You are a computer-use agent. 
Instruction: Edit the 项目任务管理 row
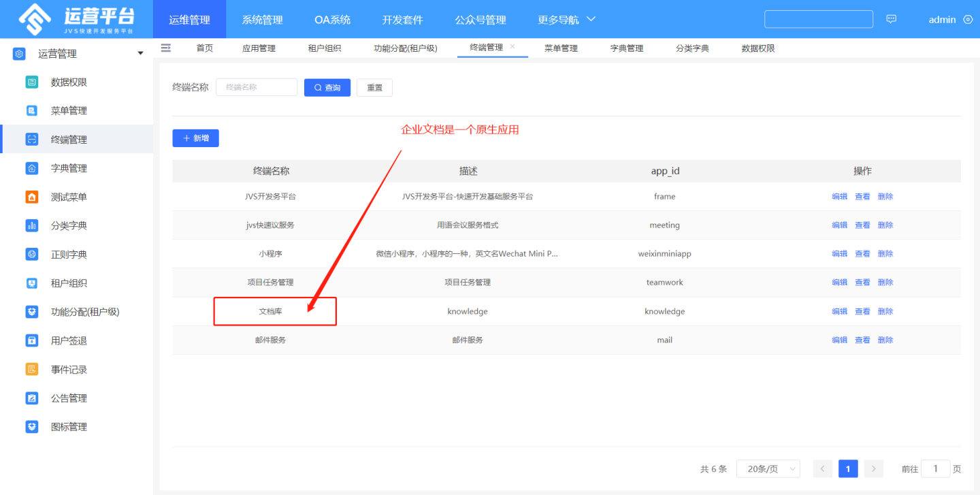pos(840,283)
